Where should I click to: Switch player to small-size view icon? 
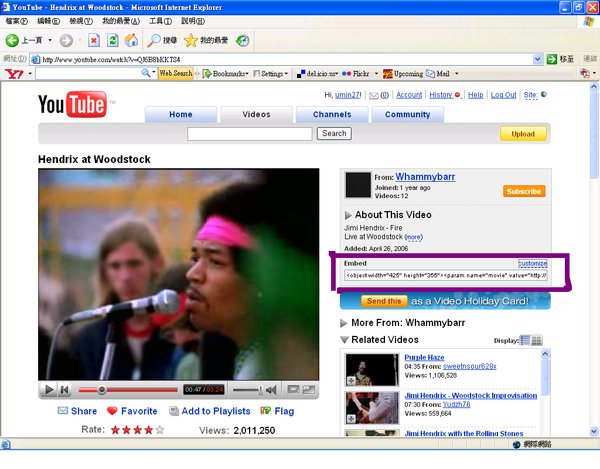(293, 389)
